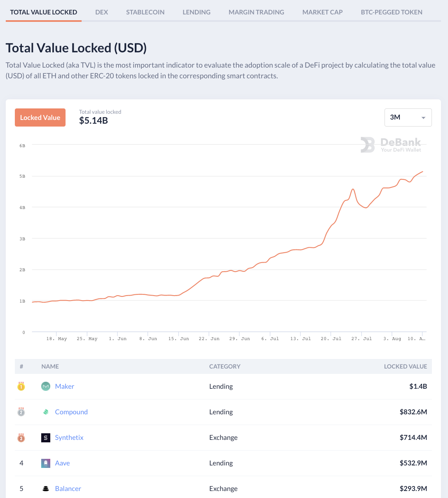Click the 1B y-axis label
This screenshot has height=498, width=448.
click(x=22, y=301)
